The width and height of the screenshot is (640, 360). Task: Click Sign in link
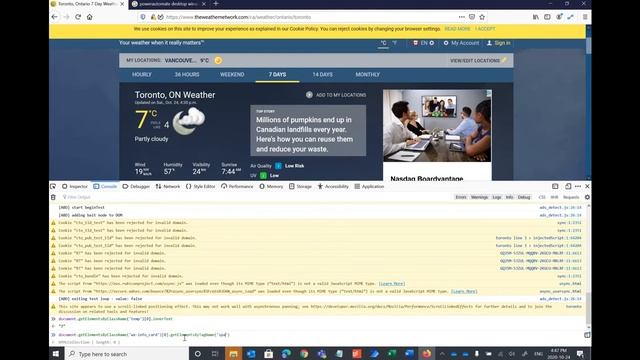[x=498, y=43]
